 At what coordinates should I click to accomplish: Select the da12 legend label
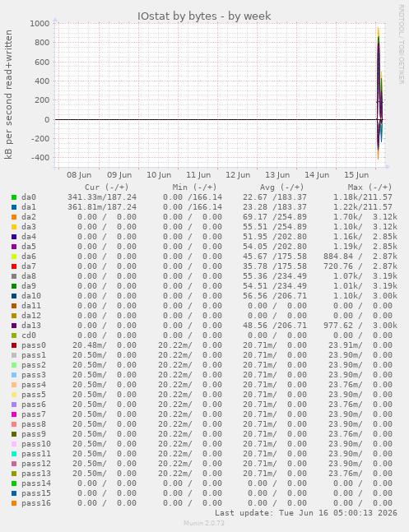pos(31,315)
